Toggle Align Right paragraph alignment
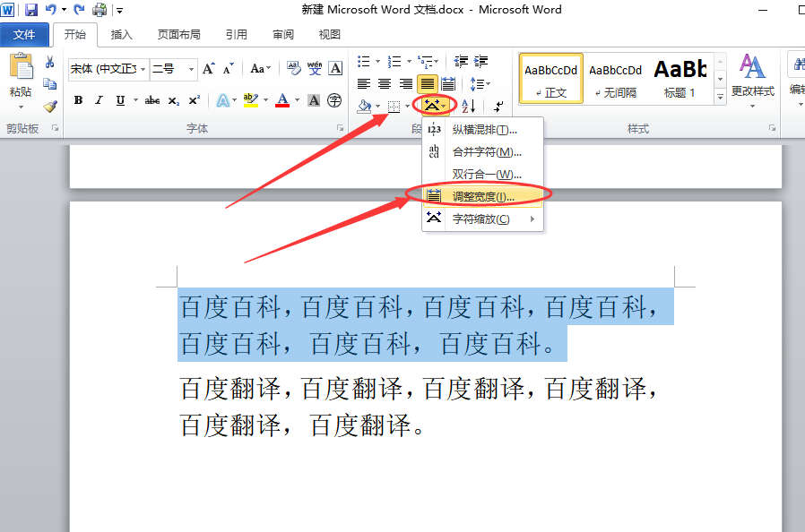The image size is (805, 532). tap(405, 83)
